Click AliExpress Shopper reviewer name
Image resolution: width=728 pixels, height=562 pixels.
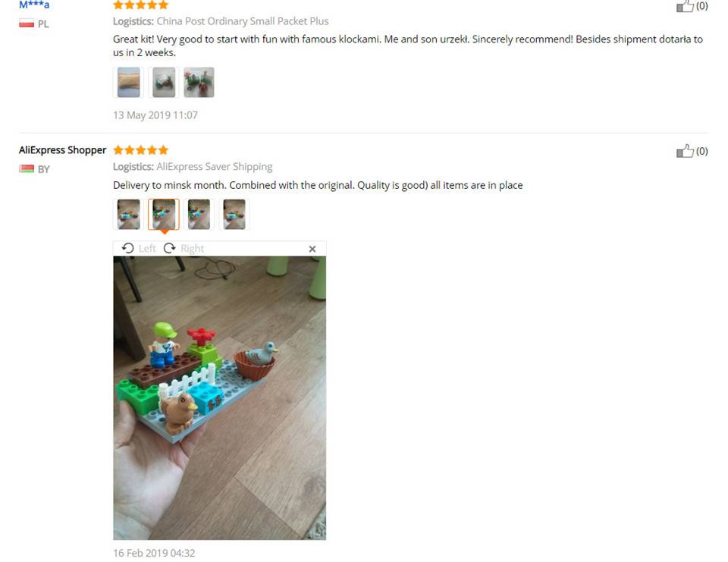(63, 150)
